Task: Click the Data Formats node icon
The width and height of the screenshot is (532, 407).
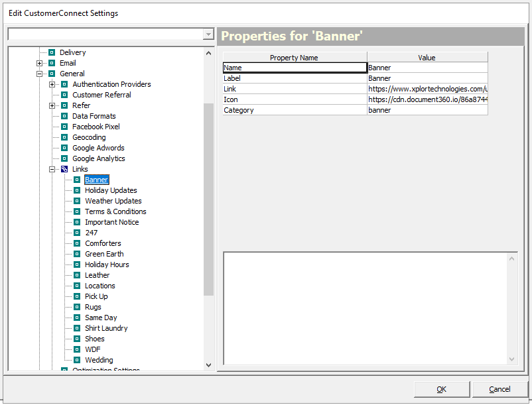Action: pos(64,116)
